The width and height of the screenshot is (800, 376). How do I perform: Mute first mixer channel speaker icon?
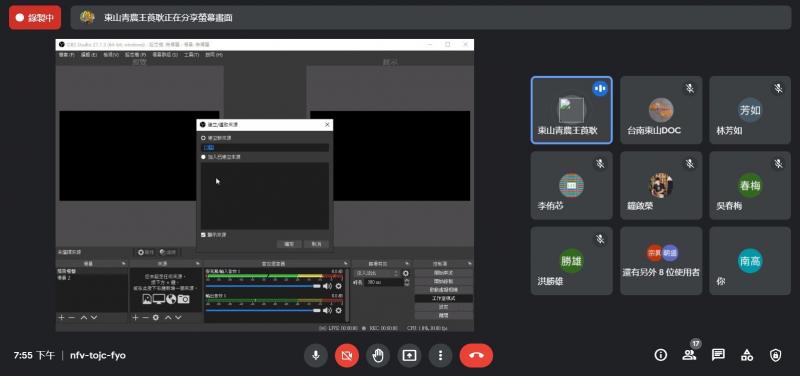coord(327,286)
